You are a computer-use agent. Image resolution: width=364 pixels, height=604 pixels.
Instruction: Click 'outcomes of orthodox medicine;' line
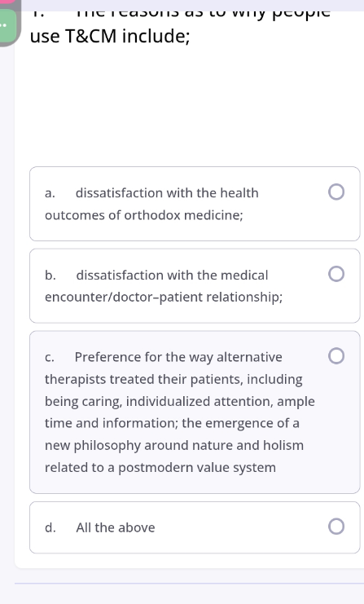[144, 215]
